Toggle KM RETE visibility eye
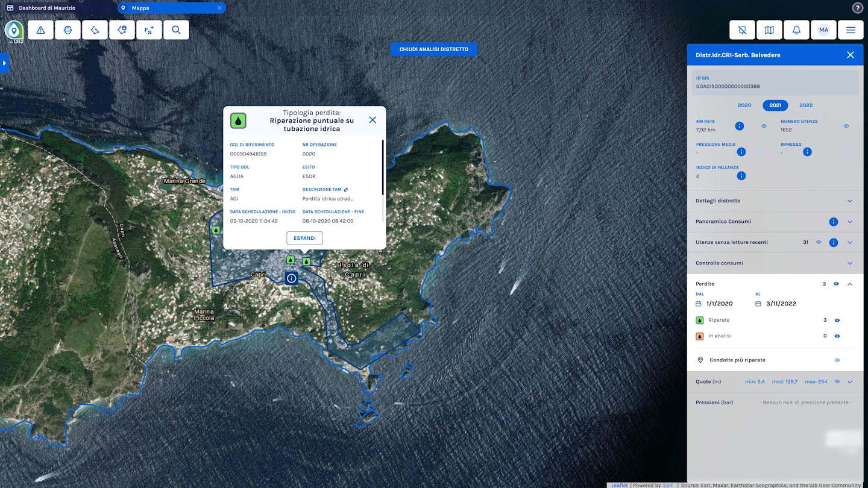This screenshot has width=868, height=488. [x=764, y=126]
